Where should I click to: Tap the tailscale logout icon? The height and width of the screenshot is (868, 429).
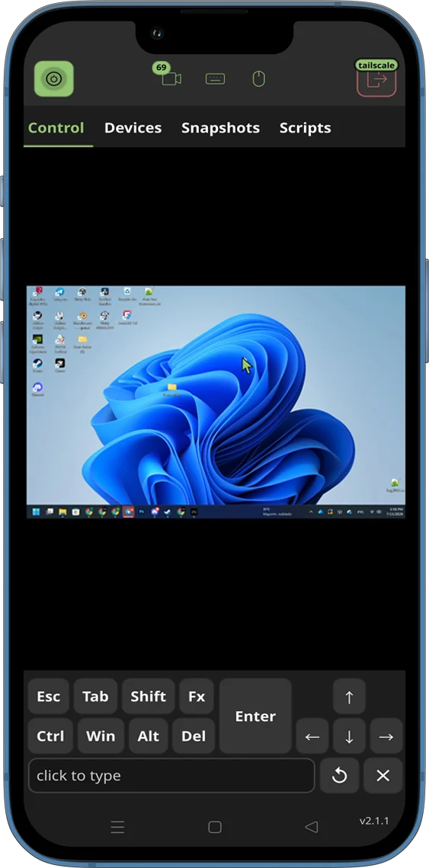(376, 79)
